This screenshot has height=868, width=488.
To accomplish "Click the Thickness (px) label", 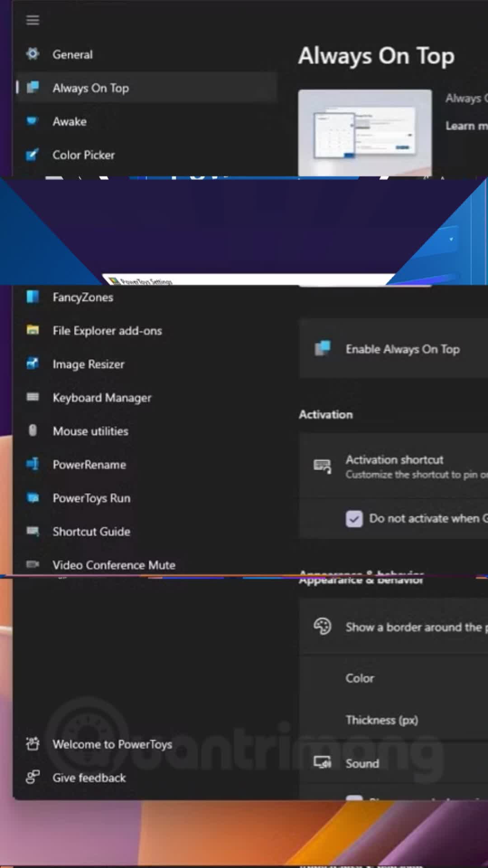I will coord(382,720).
